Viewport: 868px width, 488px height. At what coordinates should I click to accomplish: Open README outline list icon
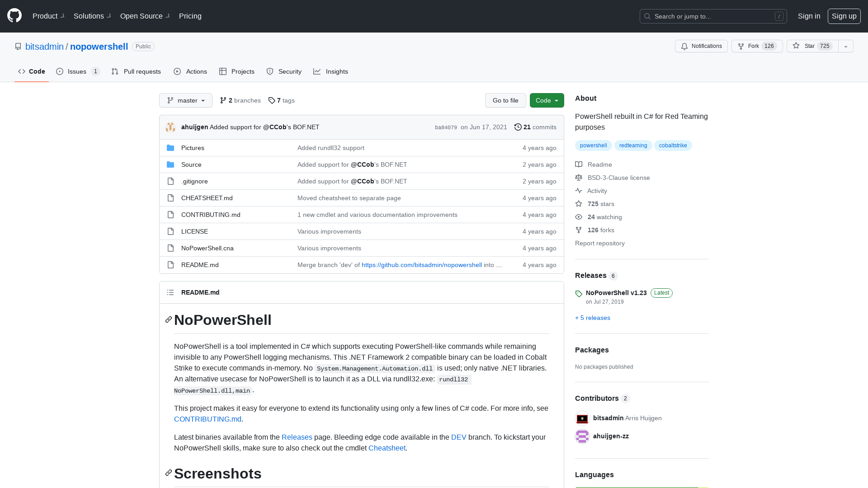pyautogui.click(x=170, y=292)
